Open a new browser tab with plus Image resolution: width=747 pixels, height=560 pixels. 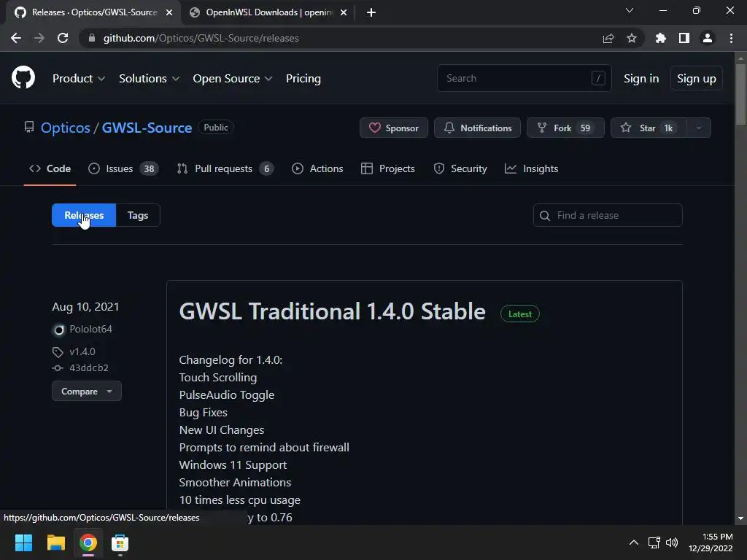371,12
